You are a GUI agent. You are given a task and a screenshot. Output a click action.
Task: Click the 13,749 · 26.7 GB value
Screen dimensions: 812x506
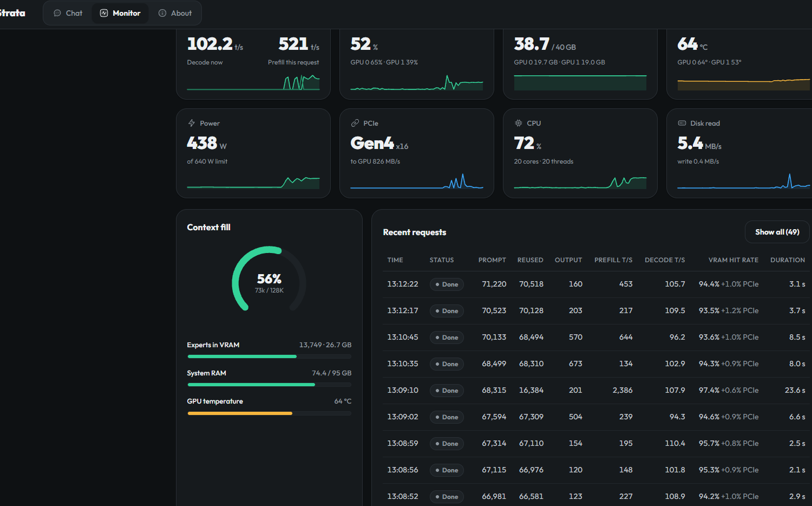(325, 345)
